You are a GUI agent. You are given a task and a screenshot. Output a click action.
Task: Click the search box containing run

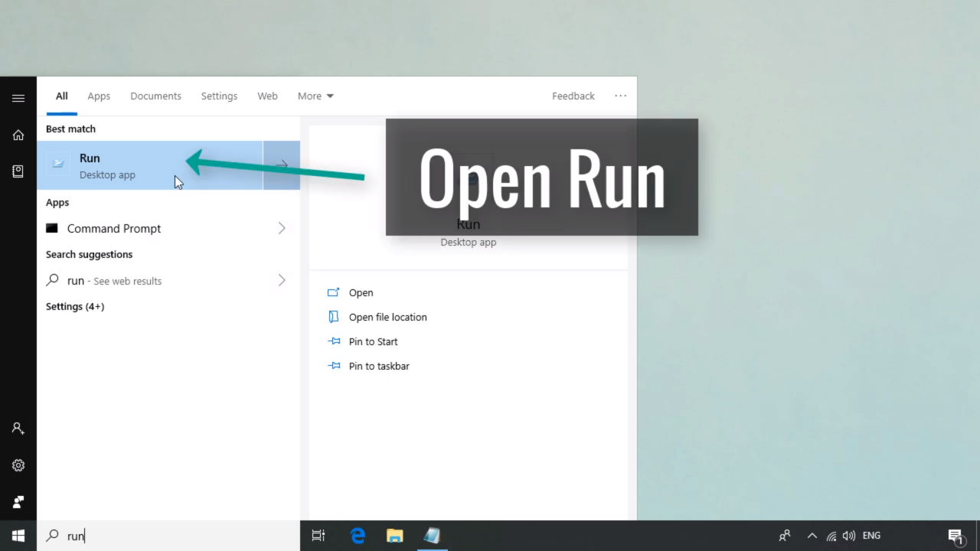[168, 536]
